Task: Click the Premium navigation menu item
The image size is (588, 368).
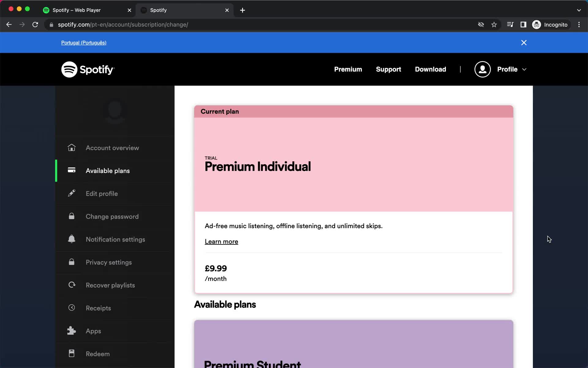Action: tap(348, 69)
